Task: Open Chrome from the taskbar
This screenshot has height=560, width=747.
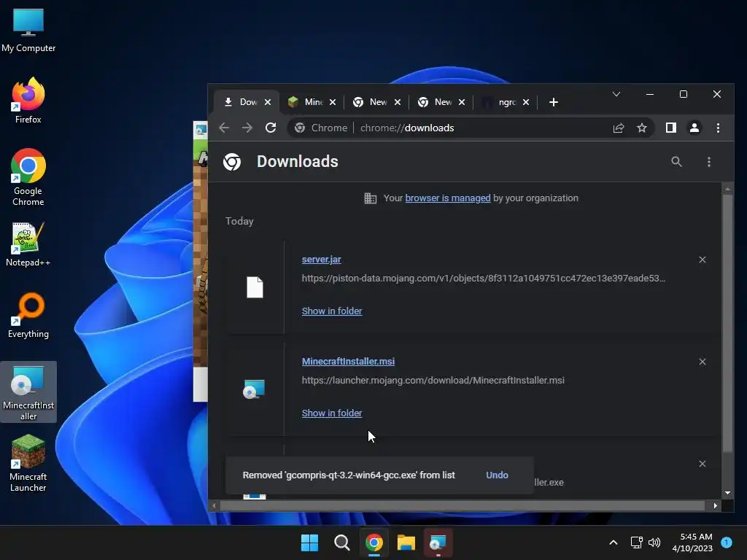Action: [374, 542]
